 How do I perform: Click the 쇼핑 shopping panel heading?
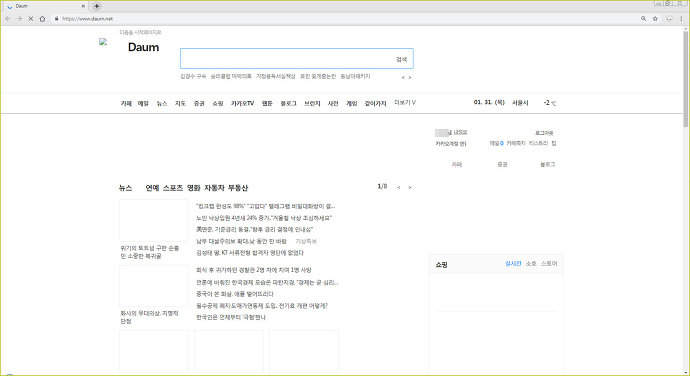tap(441, 265)
